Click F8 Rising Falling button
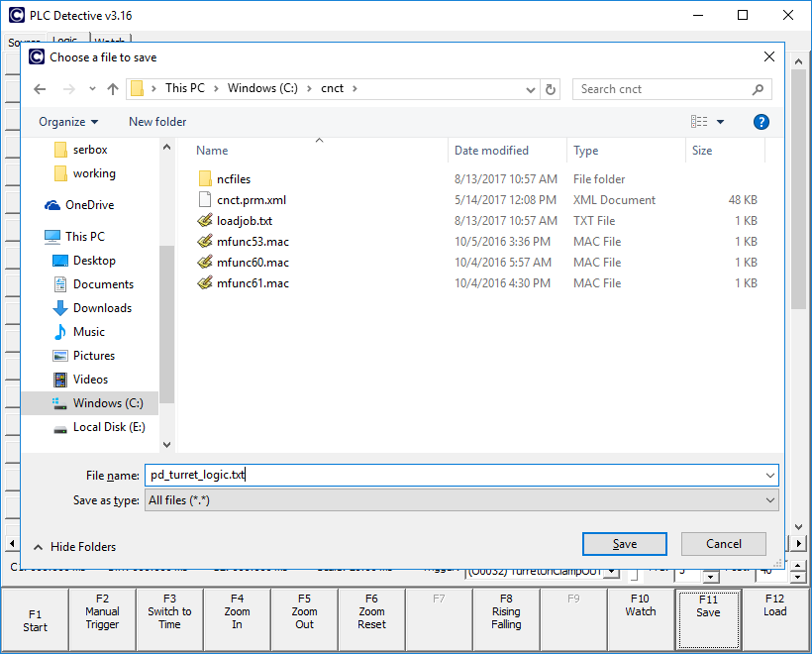Viewport: 812px width, 654px height. coord(506,619)
